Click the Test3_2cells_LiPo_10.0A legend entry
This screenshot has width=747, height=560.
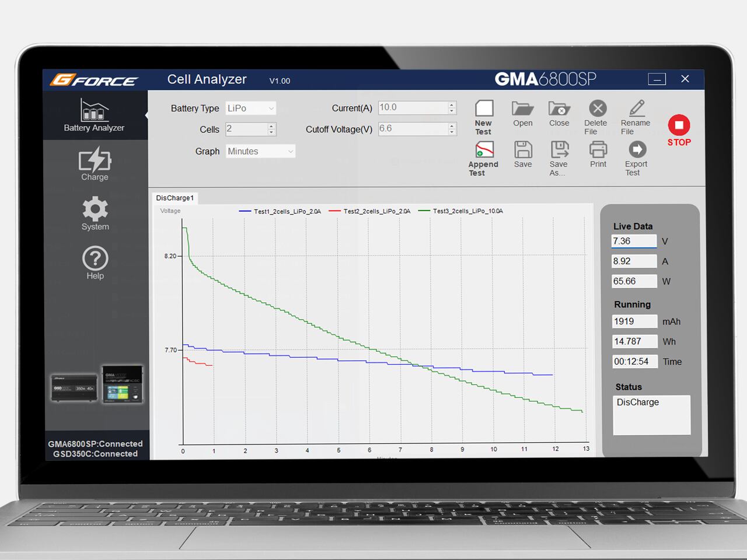460,211
